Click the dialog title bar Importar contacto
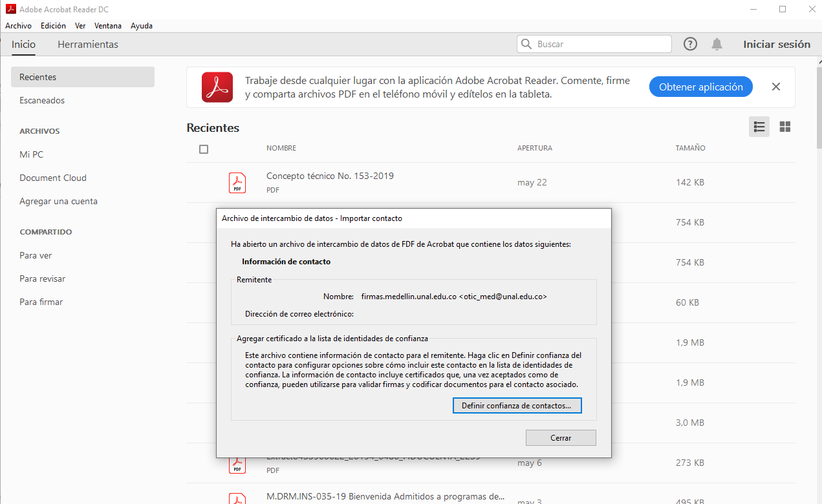The image size is (822, 504). pos(414,218)
